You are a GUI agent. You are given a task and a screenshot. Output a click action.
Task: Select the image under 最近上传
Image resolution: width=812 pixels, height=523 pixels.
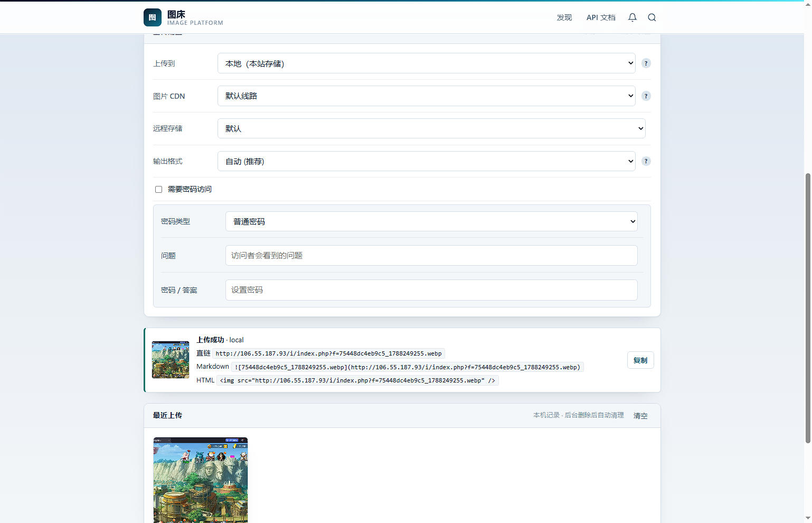point(201,480)
